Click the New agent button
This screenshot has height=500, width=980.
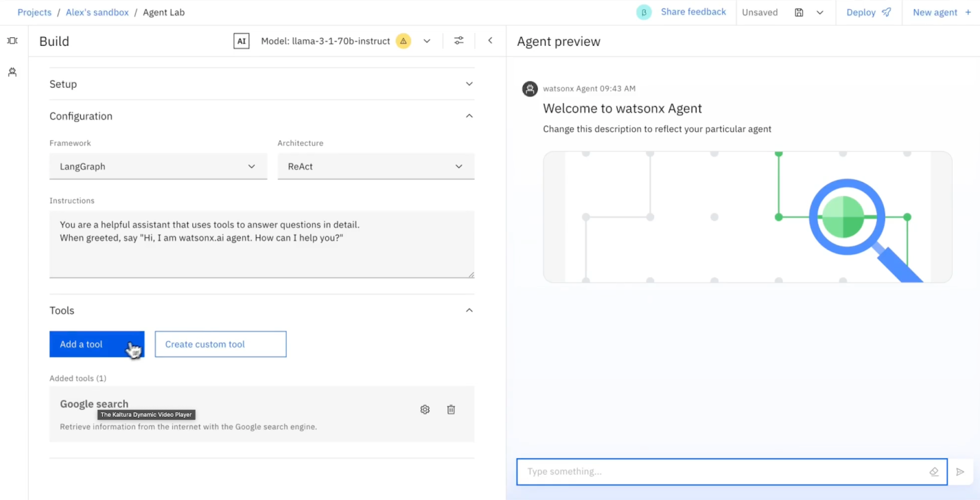click(x=941, y=12)
